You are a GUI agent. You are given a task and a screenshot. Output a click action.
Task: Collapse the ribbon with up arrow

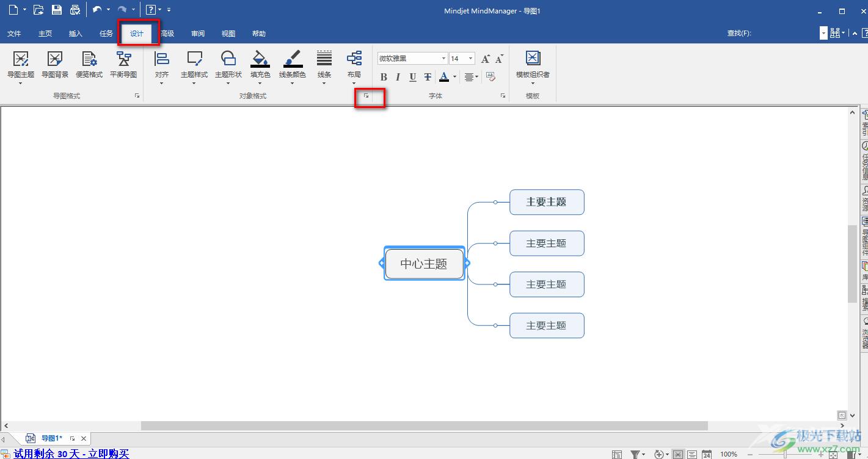coord(855,34)
